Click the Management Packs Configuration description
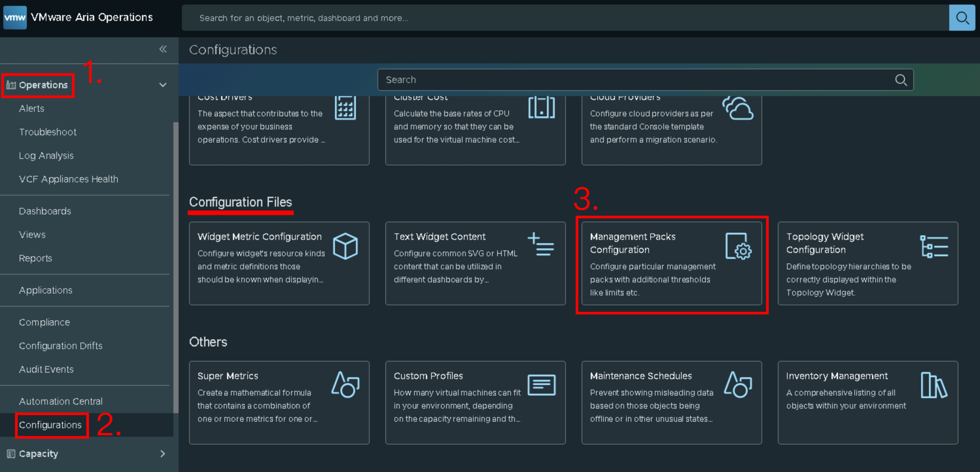The image size is (980, 472). [x=653, y=279]
